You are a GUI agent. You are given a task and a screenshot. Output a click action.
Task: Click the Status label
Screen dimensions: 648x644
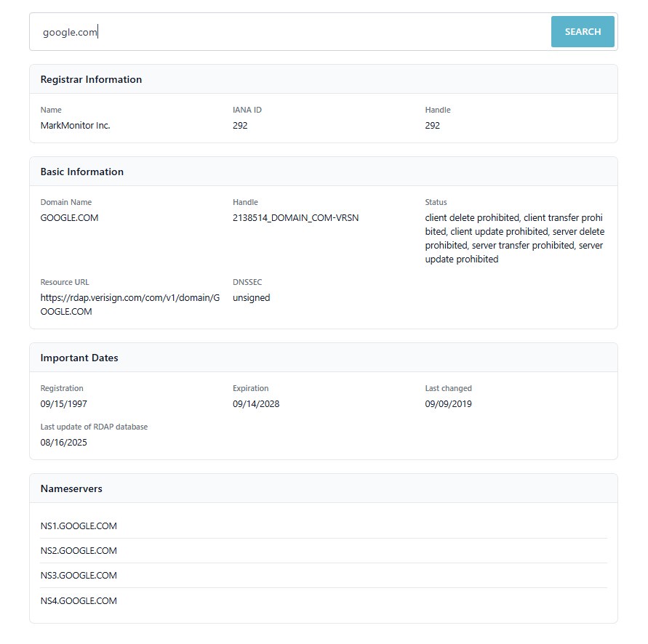coord(436,202)
